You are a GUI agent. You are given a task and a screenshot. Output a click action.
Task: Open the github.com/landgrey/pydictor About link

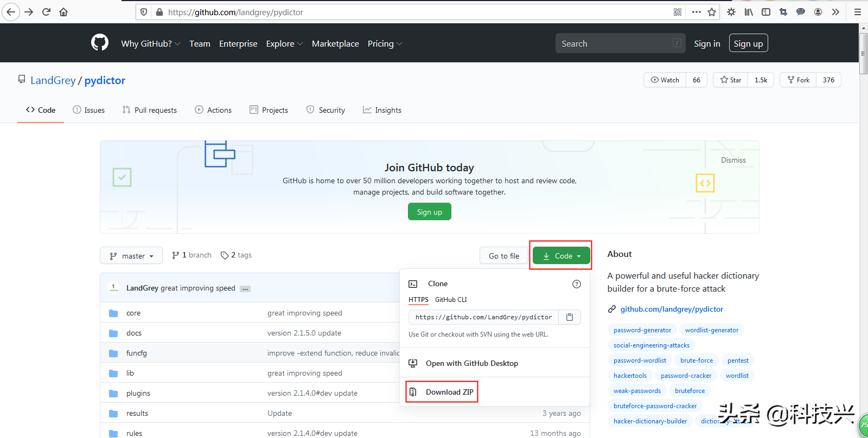coord(672,310)
